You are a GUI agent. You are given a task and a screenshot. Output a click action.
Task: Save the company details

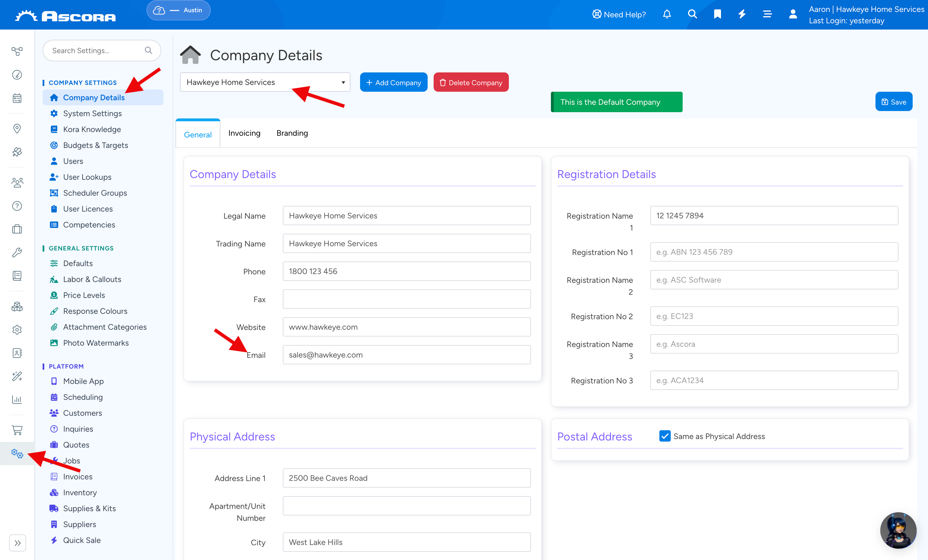[893, 102]
